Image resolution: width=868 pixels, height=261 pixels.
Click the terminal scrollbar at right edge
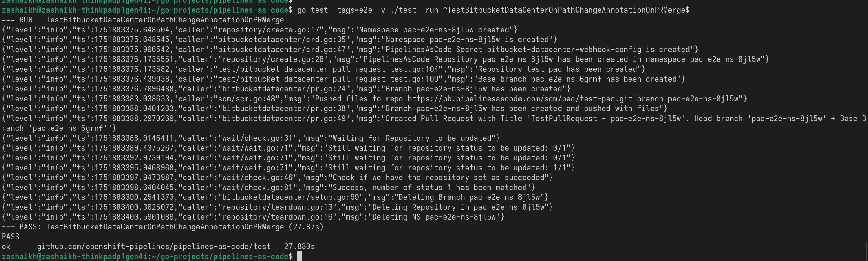point(866,251)
